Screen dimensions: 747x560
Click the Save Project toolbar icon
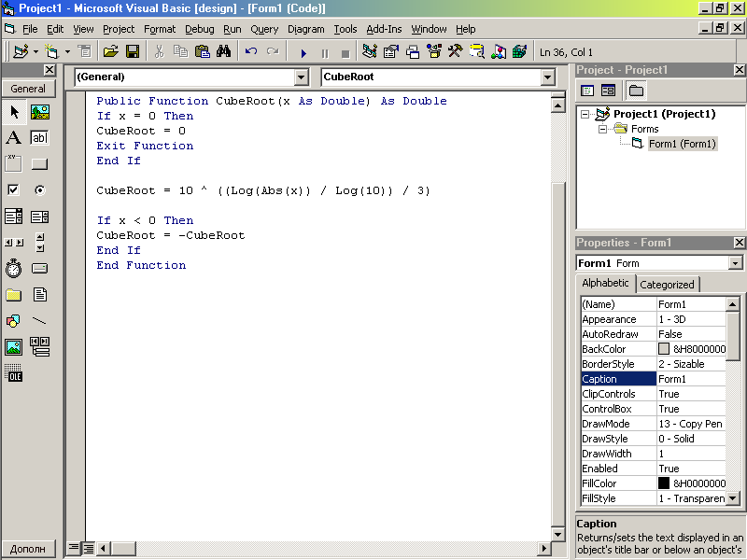pos(133,51)
